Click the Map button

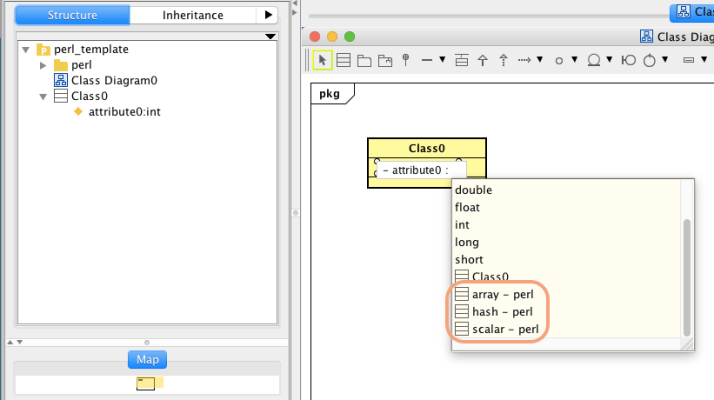tap(148, 359)
